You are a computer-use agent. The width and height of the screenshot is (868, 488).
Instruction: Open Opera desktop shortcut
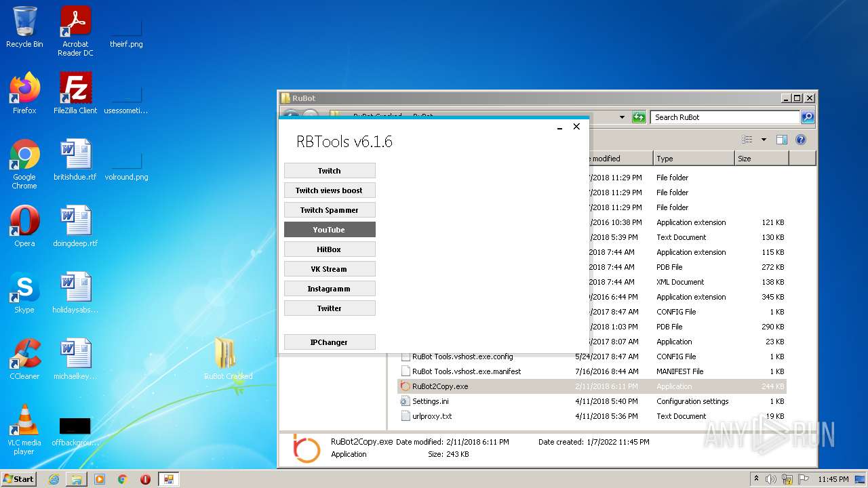click(x=24, y=226)
